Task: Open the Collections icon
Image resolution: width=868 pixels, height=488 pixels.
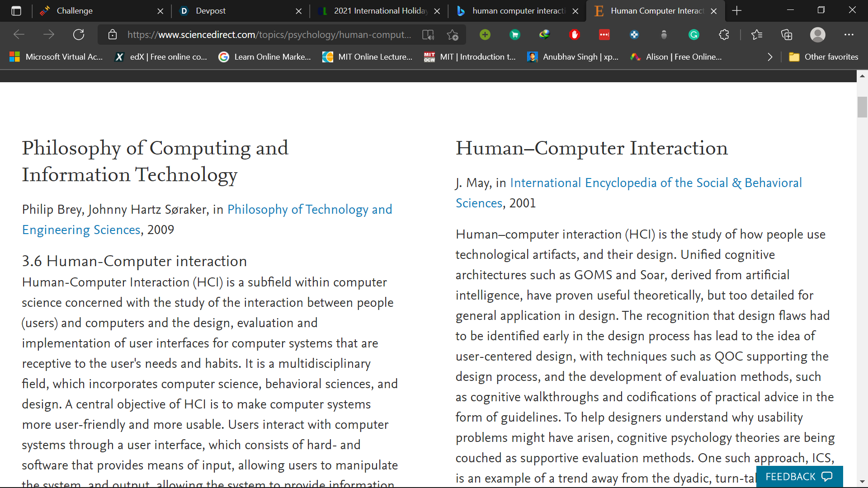Action: 787,35
